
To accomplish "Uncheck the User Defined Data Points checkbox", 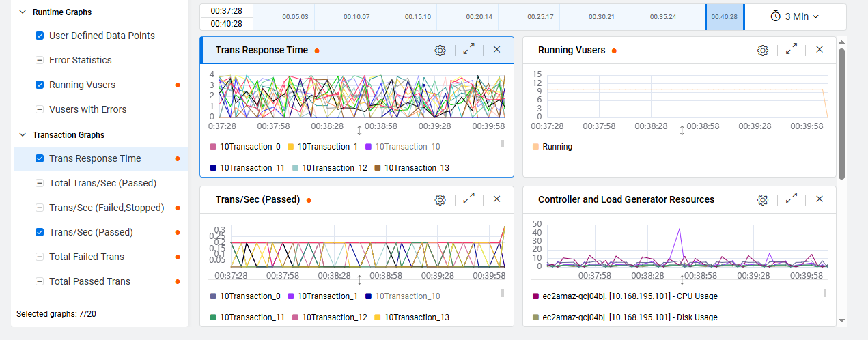I will (40, 36).
